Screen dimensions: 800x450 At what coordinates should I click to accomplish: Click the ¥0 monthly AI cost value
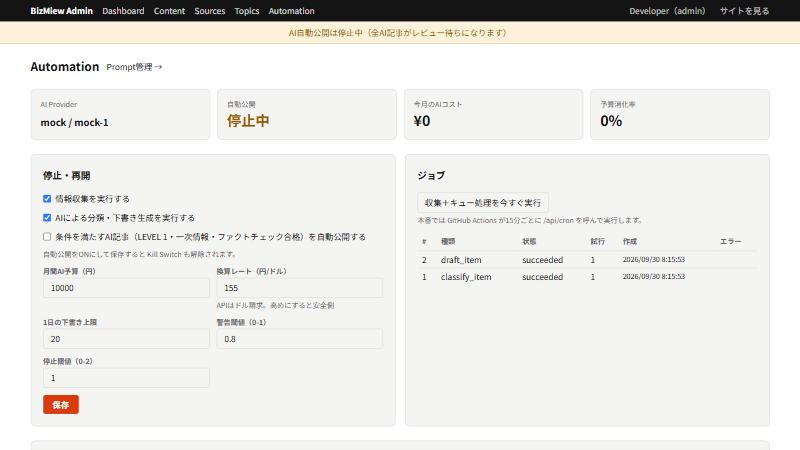(422, 121)
